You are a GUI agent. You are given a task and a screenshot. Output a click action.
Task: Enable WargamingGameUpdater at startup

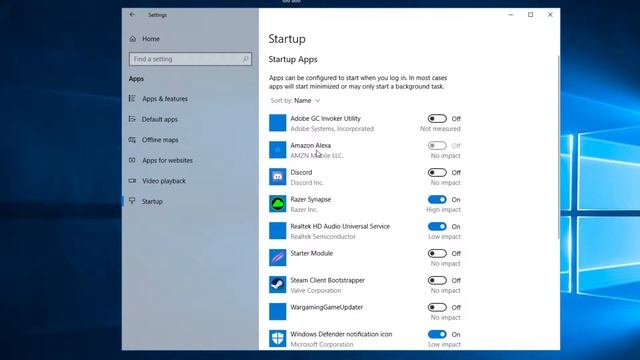tap(437, 307)
